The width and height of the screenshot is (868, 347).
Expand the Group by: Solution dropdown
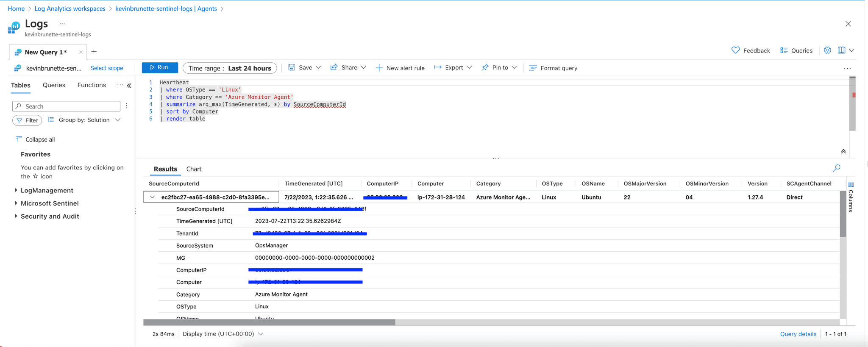(85, 120)
